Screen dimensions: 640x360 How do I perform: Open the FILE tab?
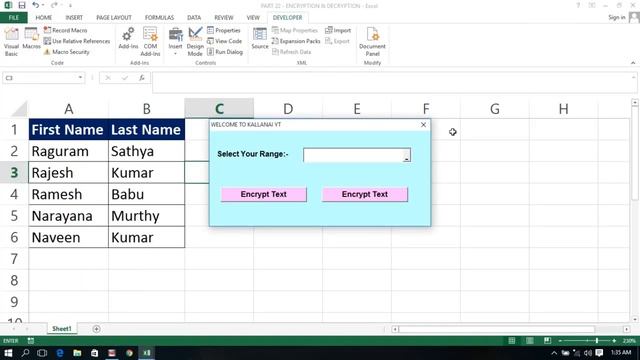tap(13, 18)
